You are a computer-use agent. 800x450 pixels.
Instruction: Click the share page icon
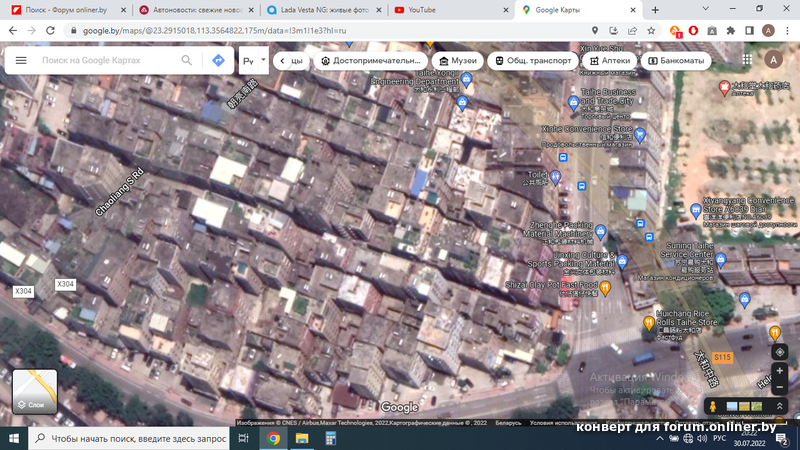tap(632, 31)
